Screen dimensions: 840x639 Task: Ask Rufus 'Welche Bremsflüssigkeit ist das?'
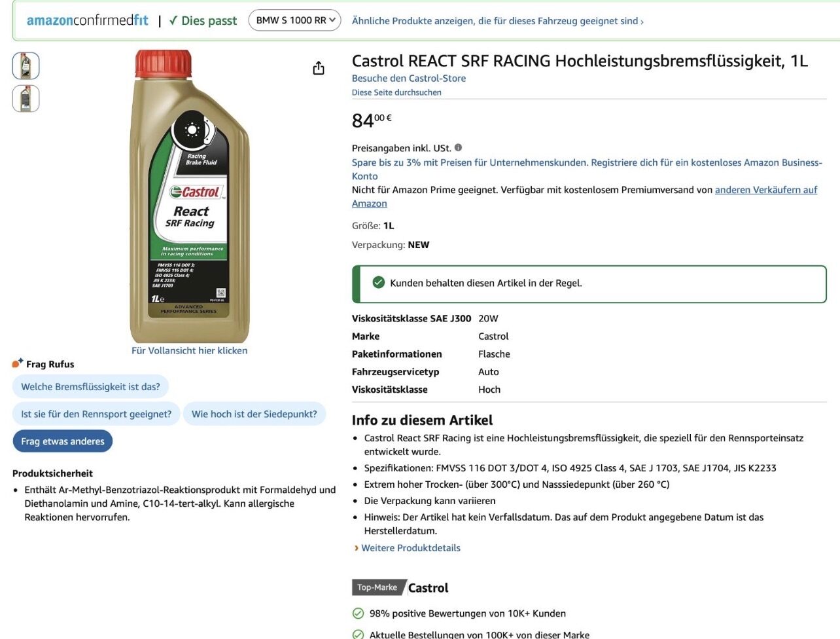[90, 387]
